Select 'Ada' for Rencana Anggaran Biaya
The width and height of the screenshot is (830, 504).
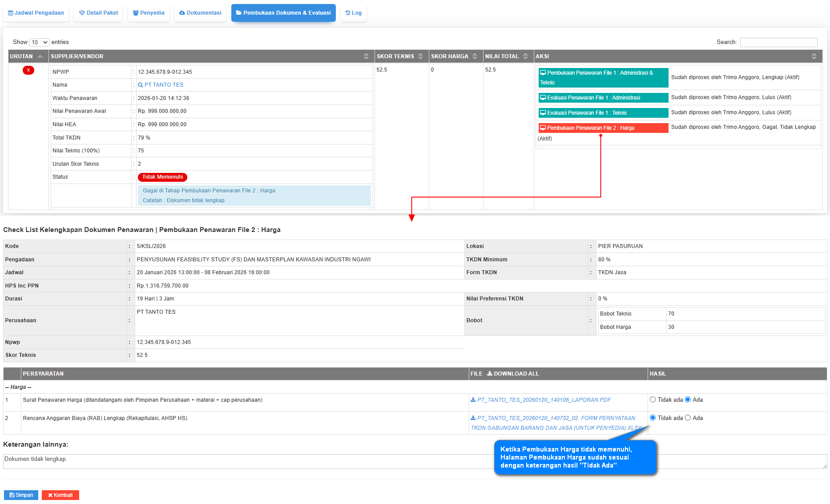(x=688, y=418)
